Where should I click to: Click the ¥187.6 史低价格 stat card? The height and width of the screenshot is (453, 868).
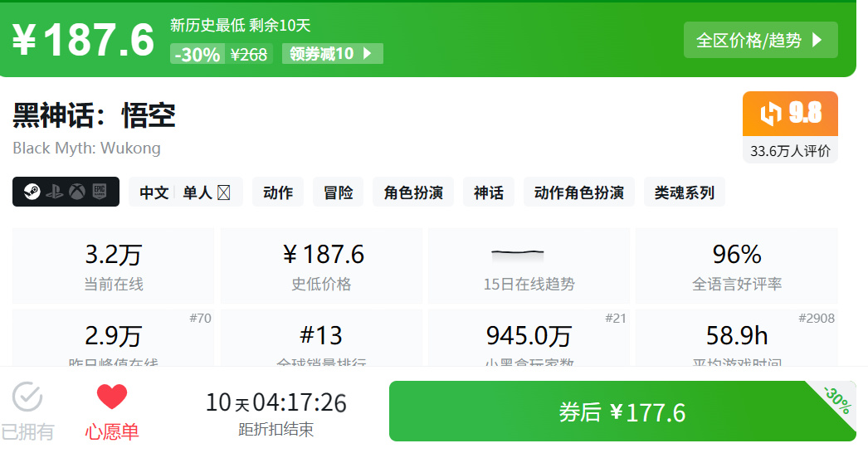click(322, 265)
